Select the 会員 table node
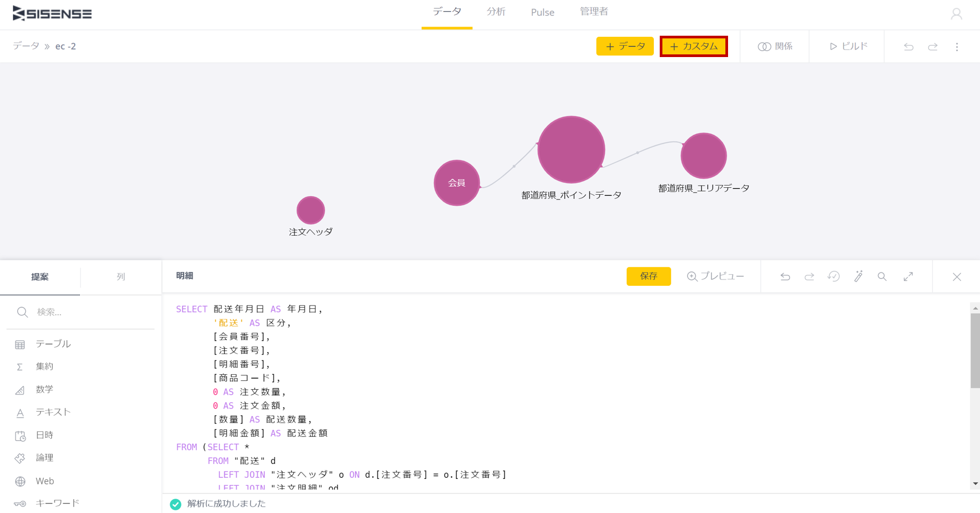 (x=456, y=183)
